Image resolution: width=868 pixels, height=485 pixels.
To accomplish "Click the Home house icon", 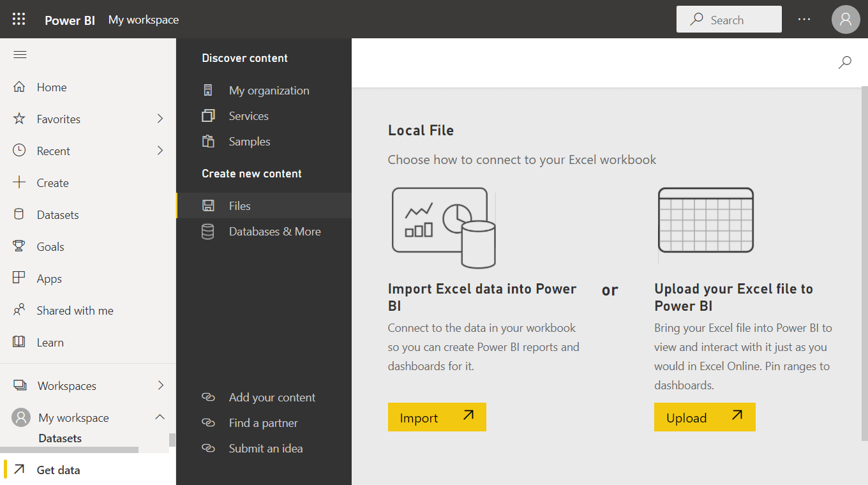I will coord(19,87).
